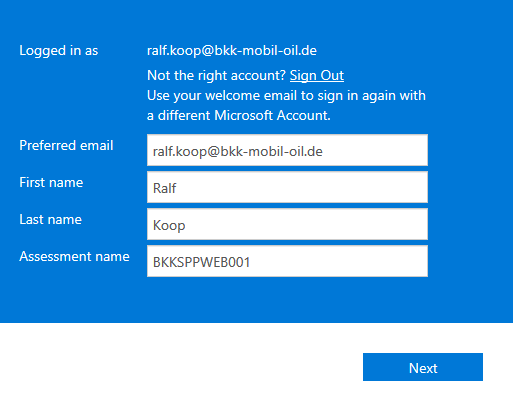
Task: Click the Sign Out link
Action: [317, 76]
